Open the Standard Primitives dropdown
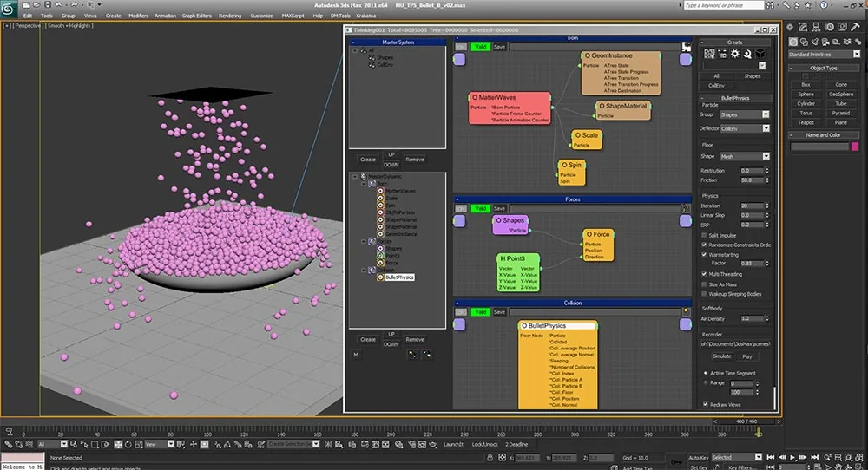 pos(825,54)
